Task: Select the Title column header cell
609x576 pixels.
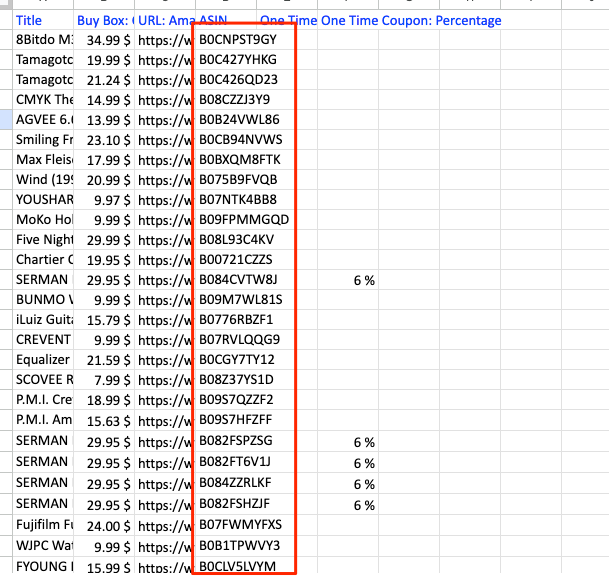Action: pos(43,20)
